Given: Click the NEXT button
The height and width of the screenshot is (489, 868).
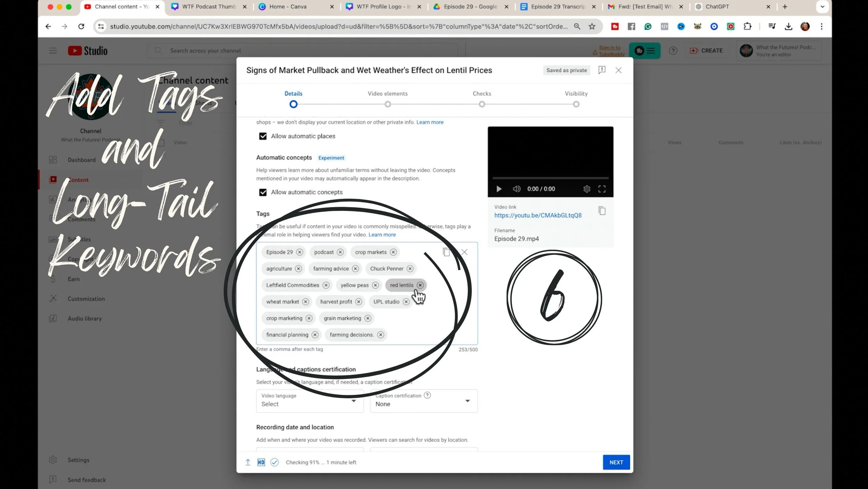Looking at the screenshot, I should point(616,462).
